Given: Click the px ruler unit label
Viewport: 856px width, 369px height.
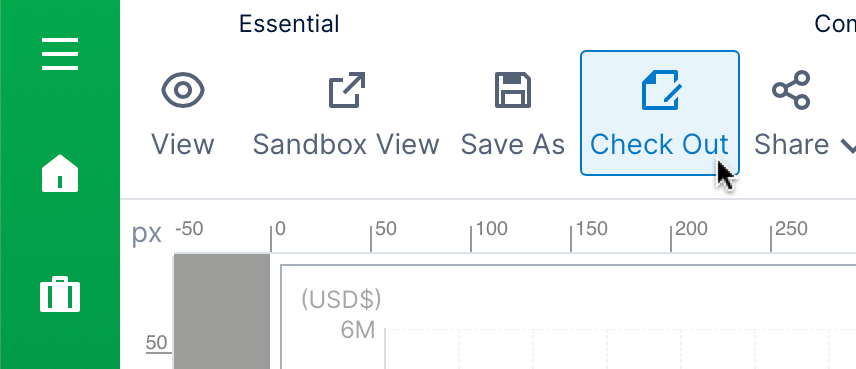Looking at the screenshot, I should tap(147, 233).
